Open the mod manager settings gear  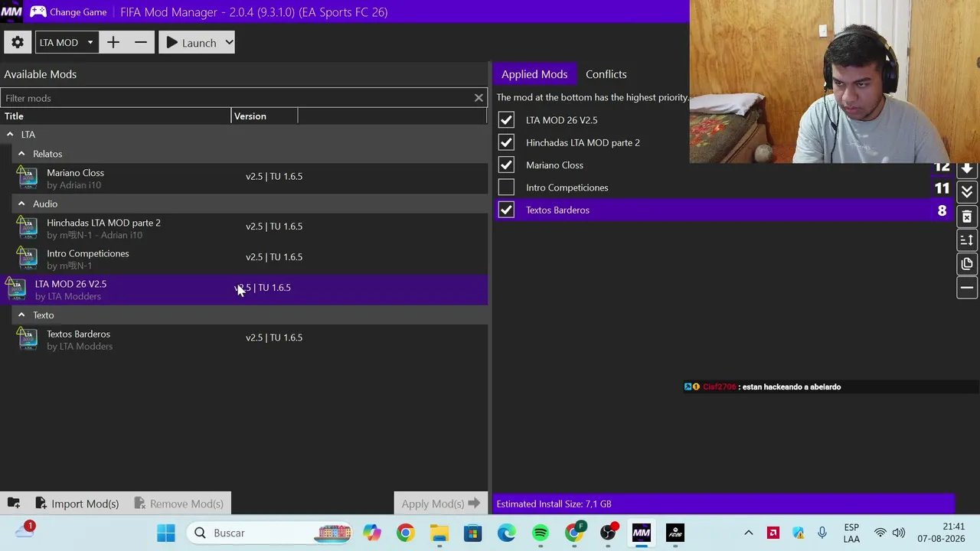pyautogui.click(x=18, y=43)
